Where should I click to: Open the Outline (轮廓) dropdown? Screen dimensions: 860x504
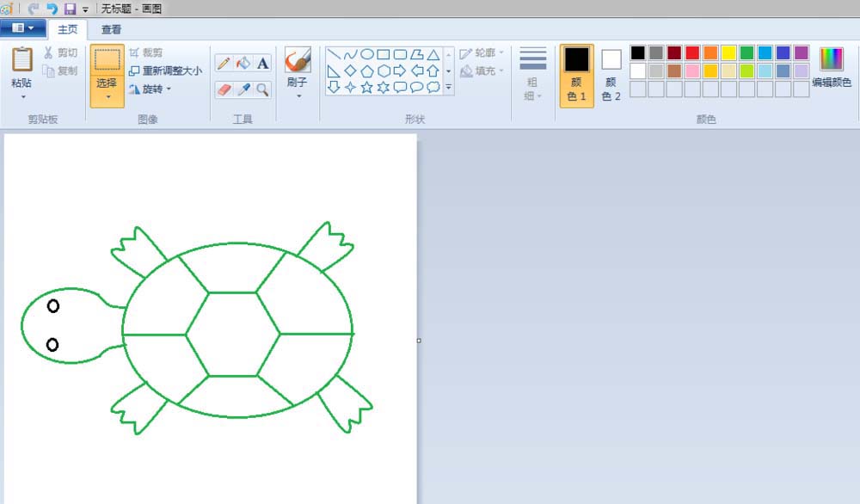point(482,53)
